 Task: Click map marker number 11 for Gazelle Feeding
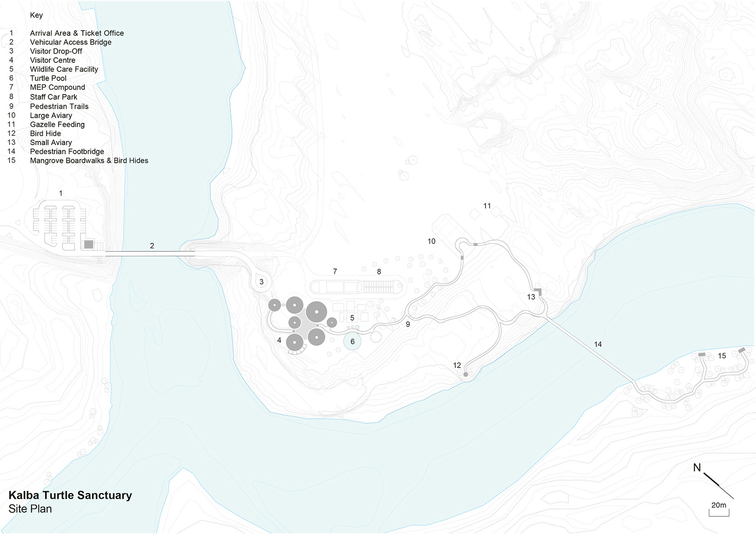coord(487,206)
